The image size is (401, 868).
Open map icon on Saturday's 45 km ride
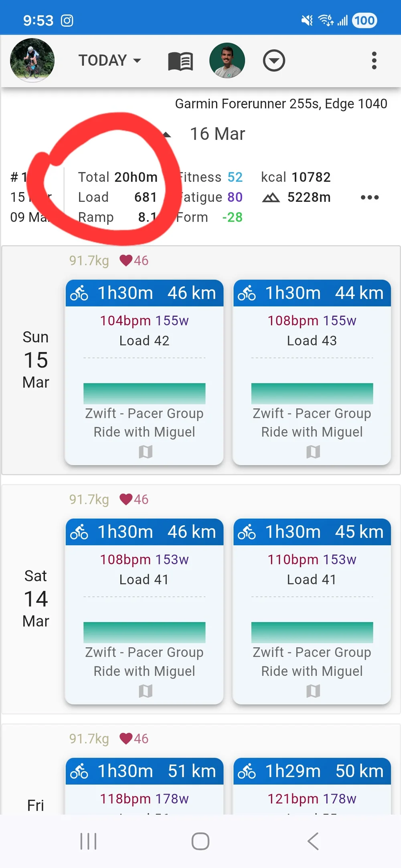pos(313,691)
